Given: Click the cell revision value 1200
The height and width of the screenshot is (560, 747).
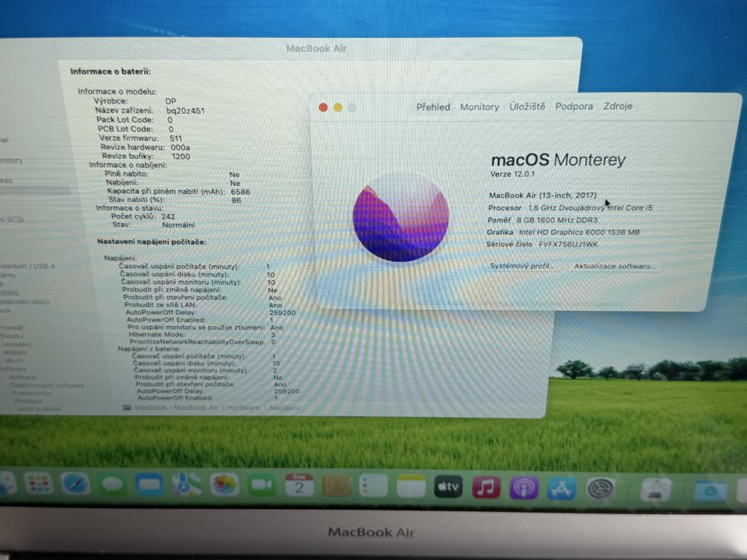Looking at the screenshot, I should (x=181, y=156).
